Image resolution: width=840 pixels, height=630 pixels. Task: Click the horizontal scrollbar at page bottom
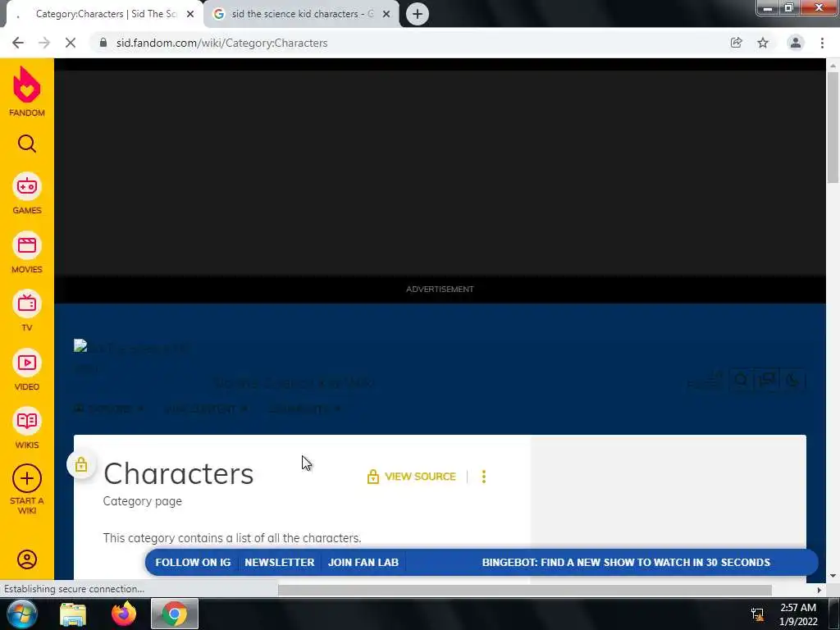pyautogui.click(x=525, y=590)
